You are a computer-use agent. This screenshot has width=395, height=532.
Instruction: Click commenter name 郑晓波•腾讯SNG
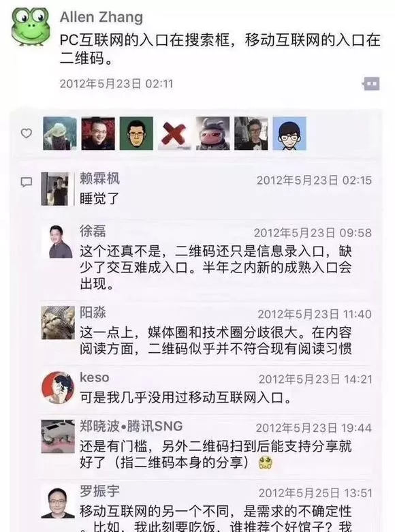tap(131, 426)
